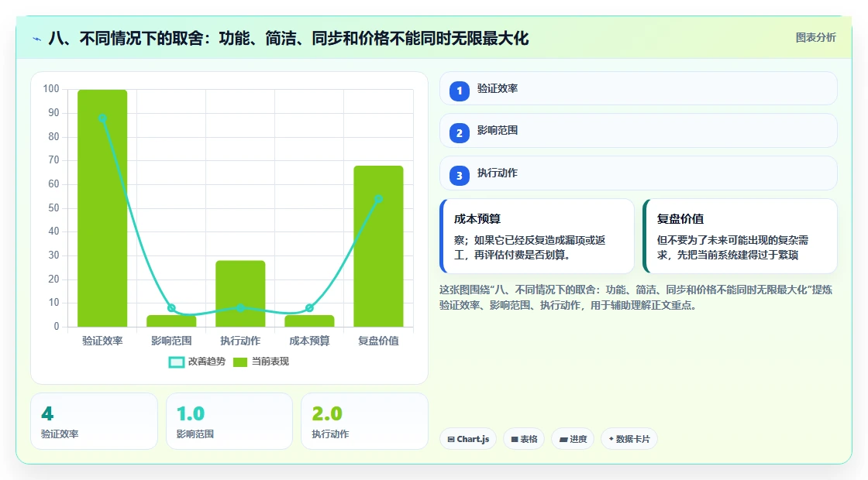Click the y-axis value 100

tap(51, 89)
